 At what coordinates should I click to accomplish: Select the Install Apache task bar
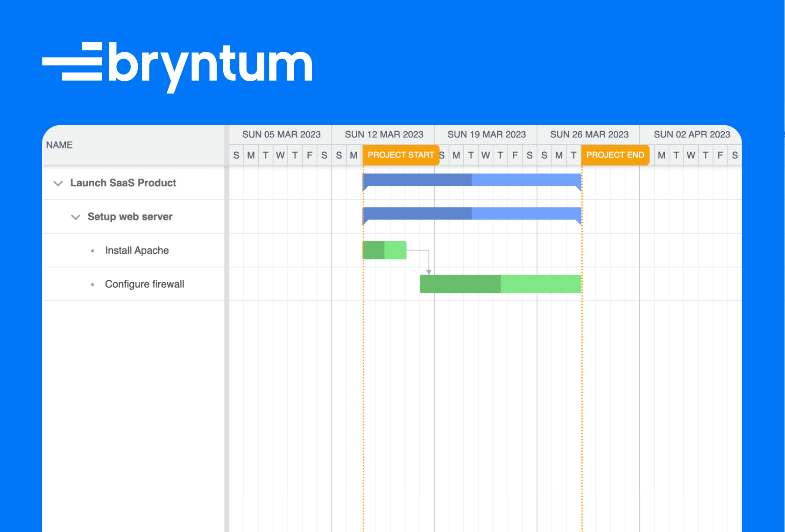(385, 250)
